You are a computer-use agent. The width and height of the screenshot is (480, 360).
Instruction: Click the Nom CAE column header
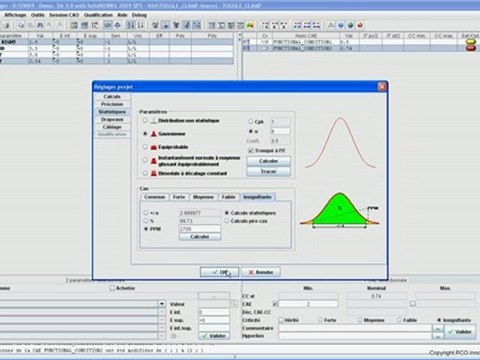tap(306, 36)
